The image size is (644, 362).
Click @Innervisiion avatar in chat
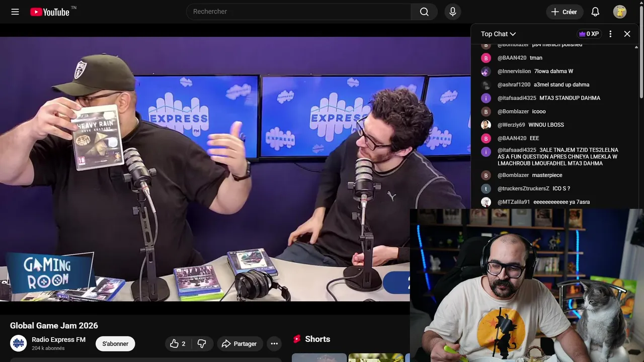(486, 71)
